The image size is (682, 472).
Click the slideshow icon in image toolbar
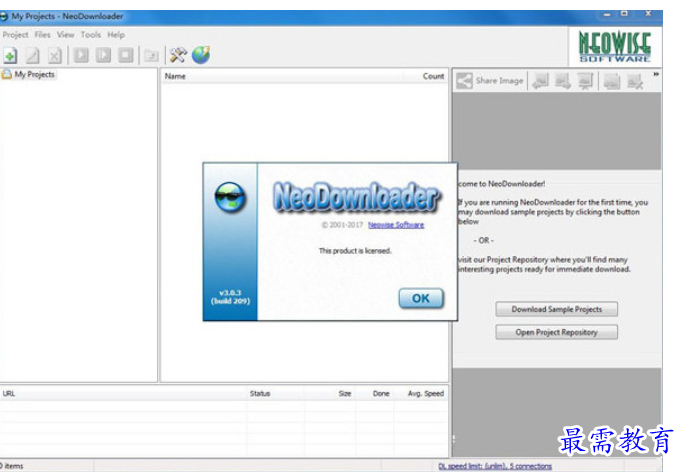click(x=584, y=81)
